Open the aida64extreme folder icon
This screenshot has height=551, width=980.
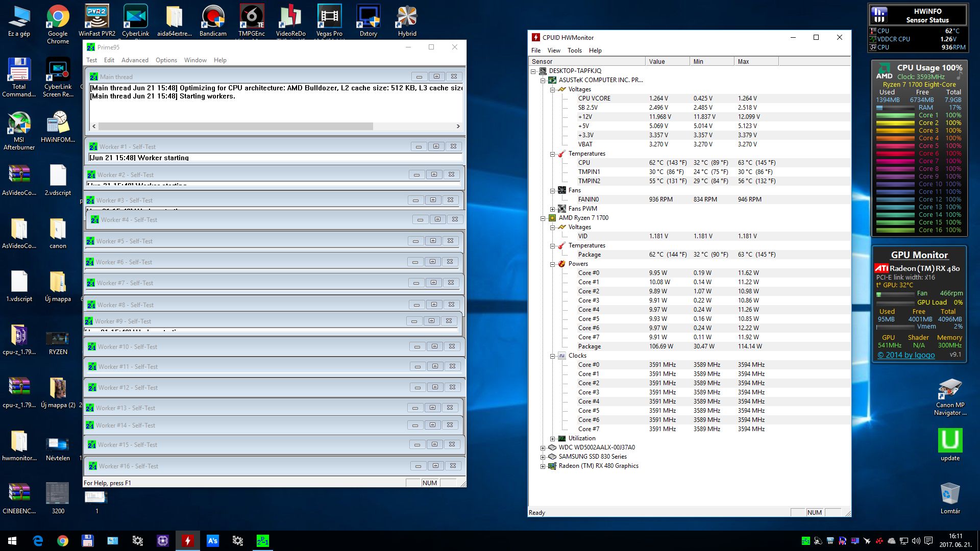[x=174, y=21]
